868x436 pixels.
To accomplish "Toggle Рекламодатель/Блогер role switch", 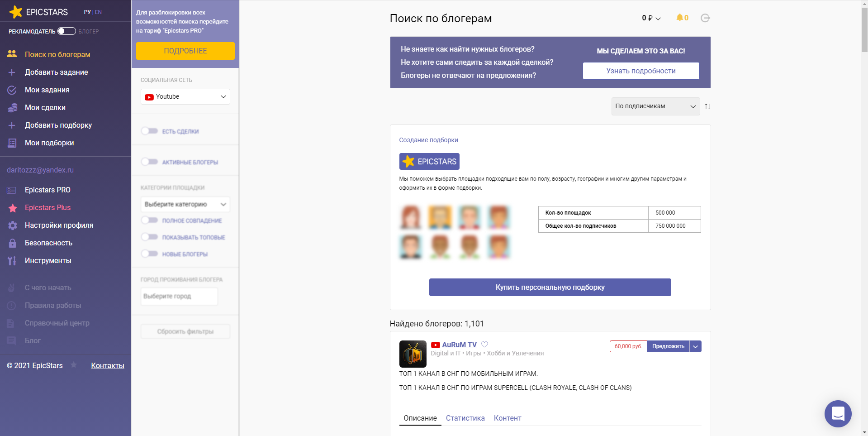I will [x=66, y=31].
